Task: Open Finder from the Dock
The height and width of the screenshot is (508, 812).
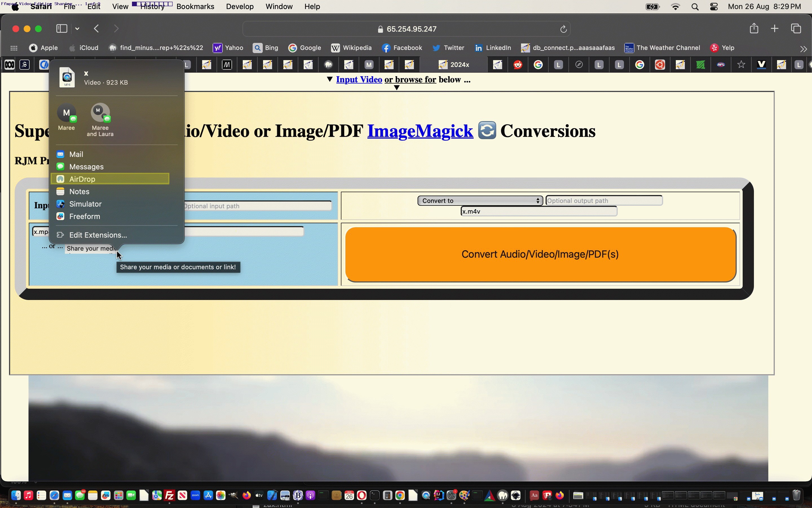Action: coord(16,495)
